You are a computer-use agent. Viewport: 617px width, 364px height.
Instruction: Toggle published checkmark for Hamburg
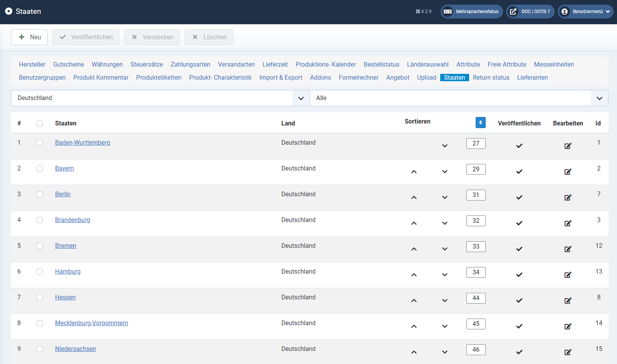pos(519,275)
